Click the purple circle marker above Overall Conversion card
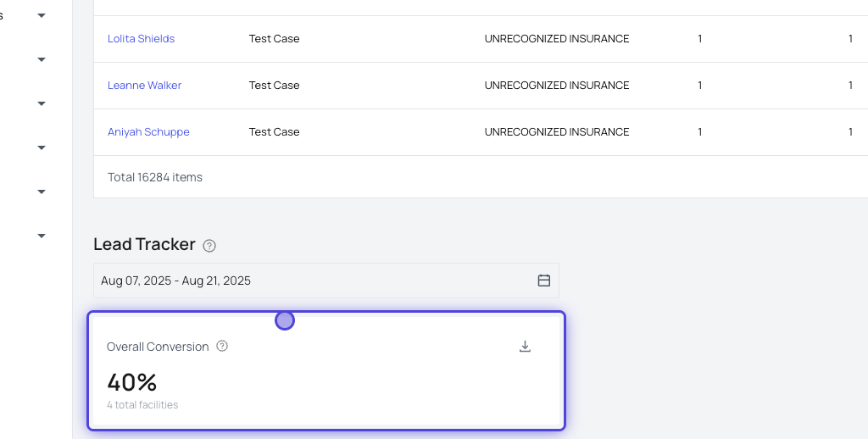 click(285, 320)
